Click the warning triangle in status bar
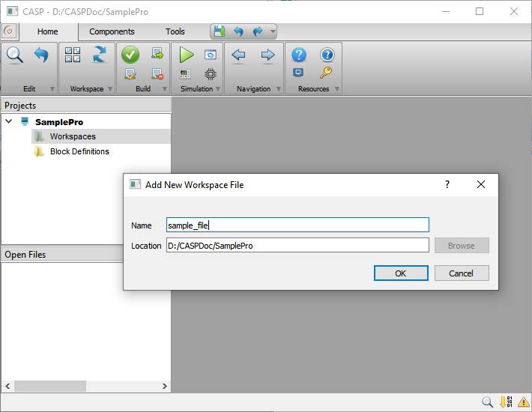Screen dimensions: 532x412 [523, 402]
